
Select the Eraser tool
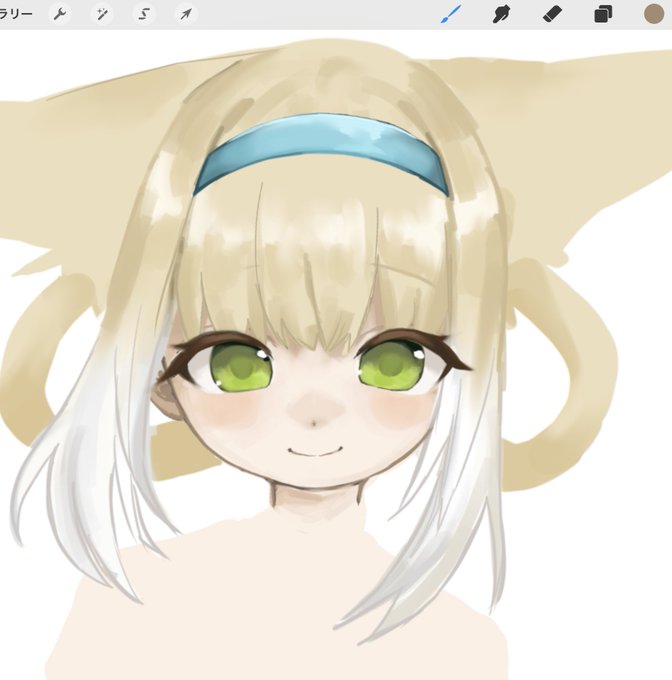pyautogui.click(x=552, y=14)
